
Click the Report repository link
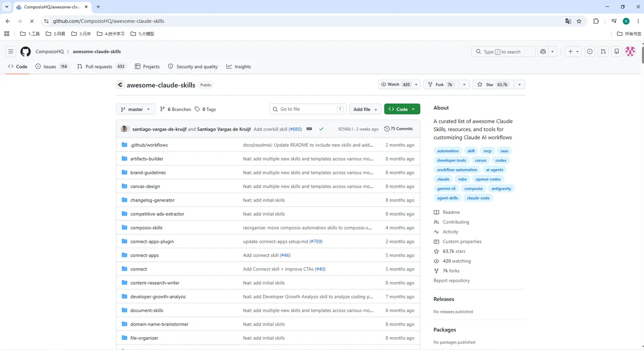tap(452, 281)
